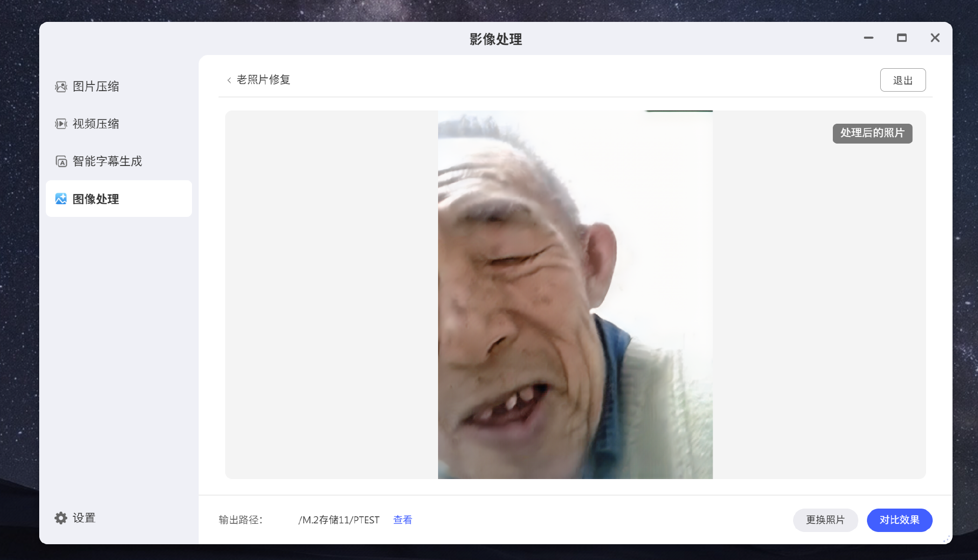Open 视频压缩 via its sidebar icon

[x=61, y=124]
